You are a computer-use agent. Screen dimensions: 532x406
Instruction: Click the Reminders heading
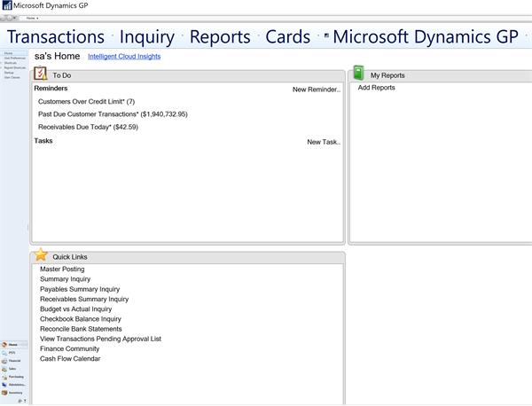[x=51, y=88]
